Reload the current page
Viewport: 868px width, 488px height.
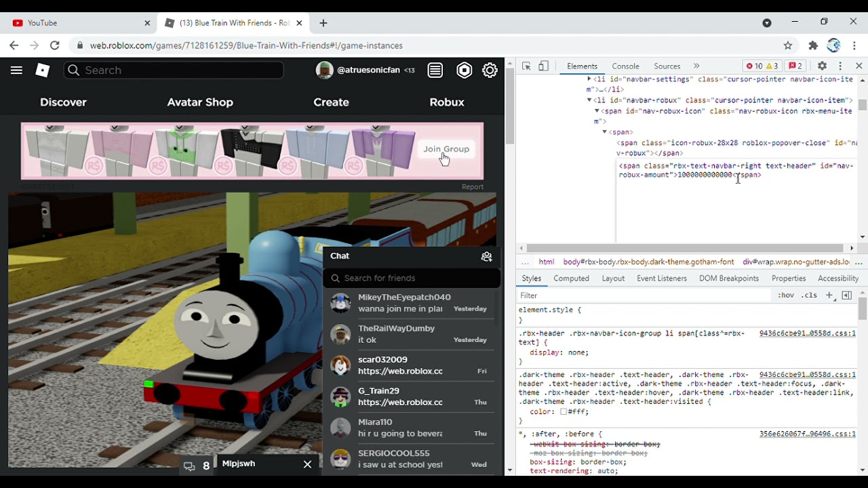click(x=55, y=45)
